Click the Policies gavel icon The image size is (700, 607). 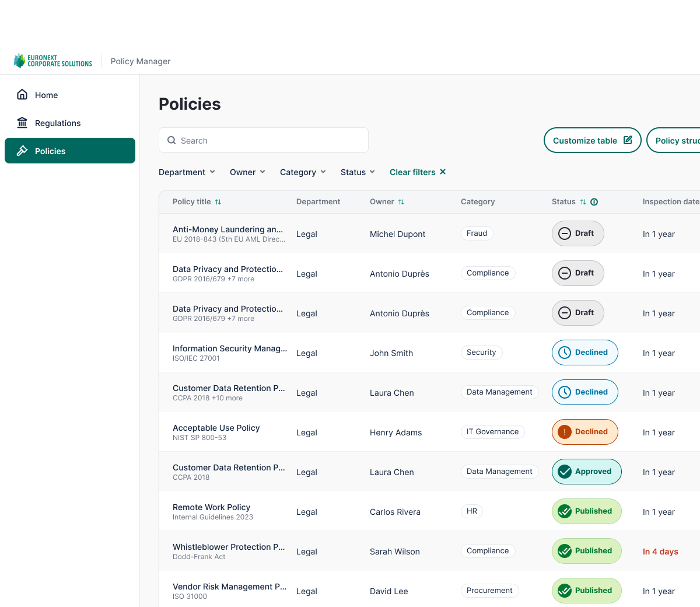tap(22, 151)
